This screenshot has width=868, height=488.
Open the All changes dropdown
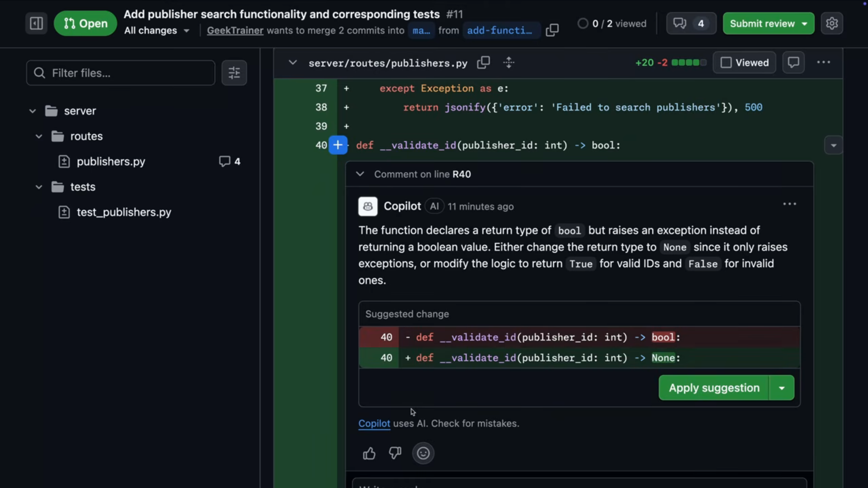click(157, 31)
